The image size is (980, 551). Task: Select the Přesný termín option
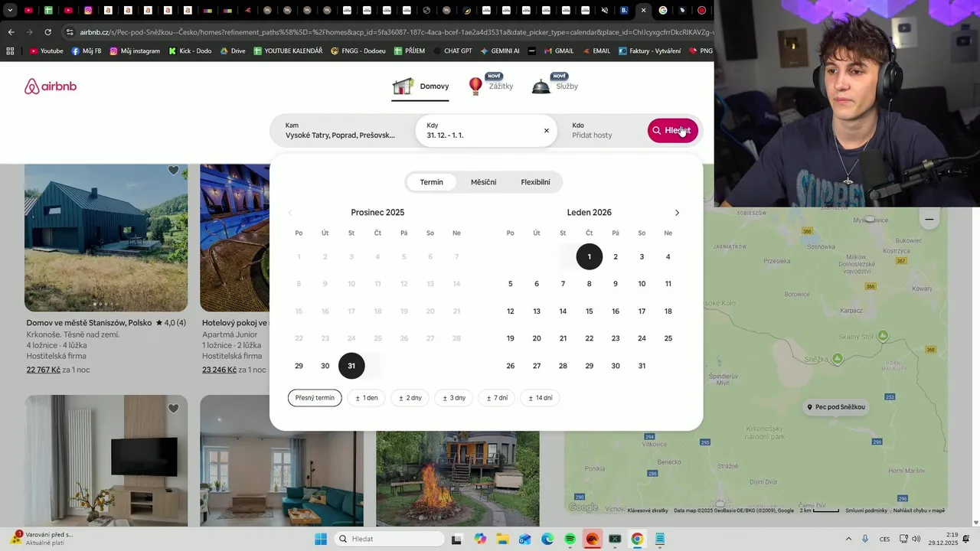click(x=315, y=398)
